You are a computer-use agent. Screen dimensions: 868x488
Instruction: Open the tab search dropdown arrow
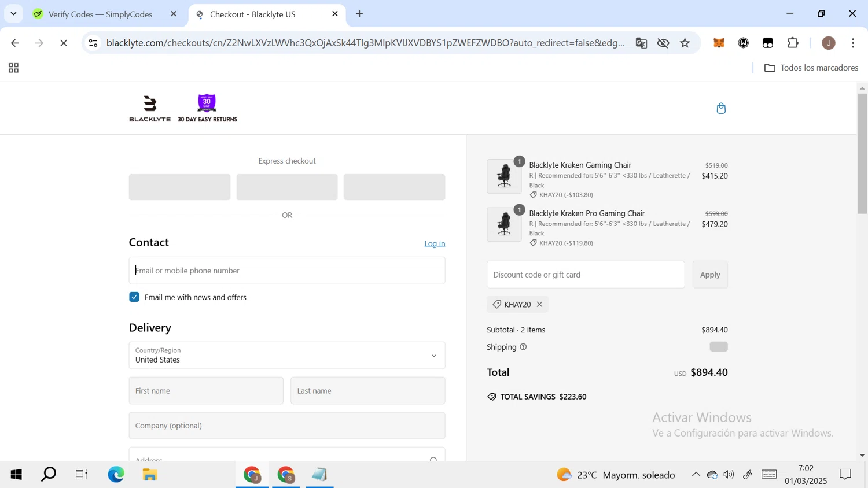pos(13,14)
